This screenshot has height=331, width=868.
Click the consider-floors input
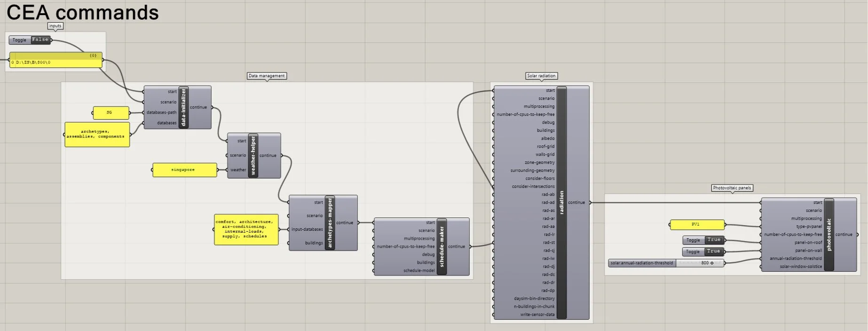540,178
